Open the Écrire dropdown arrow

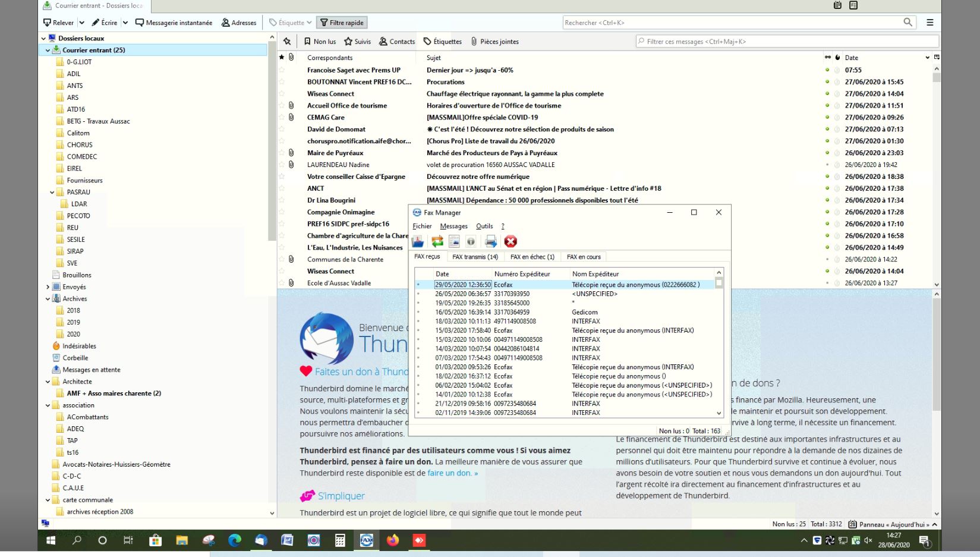(x=125, y=23)
